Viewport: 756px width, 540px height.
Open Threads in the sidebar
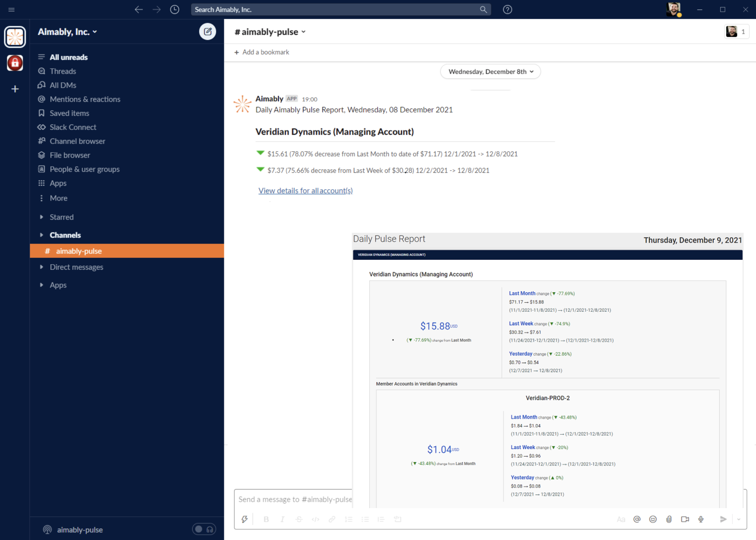click(x=63, y=71)
